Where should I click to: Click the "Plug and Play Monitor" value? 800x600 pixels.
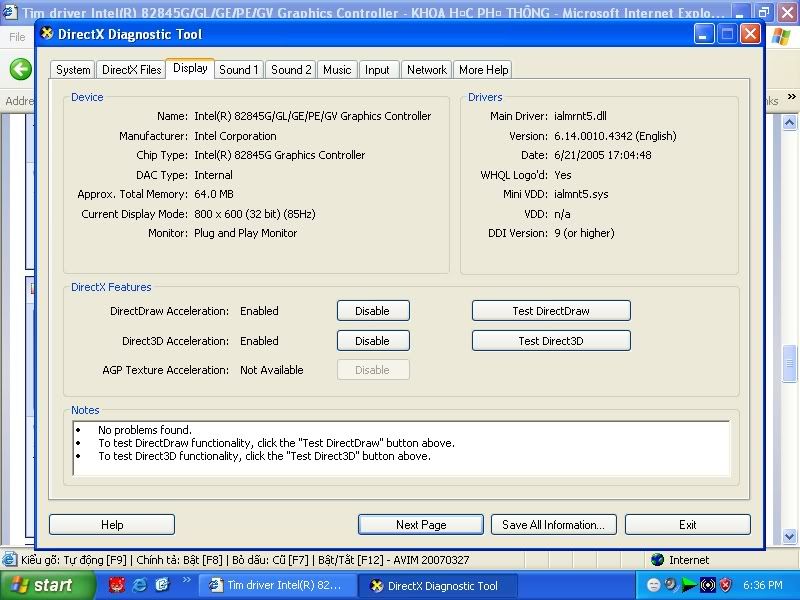(245, 233)
